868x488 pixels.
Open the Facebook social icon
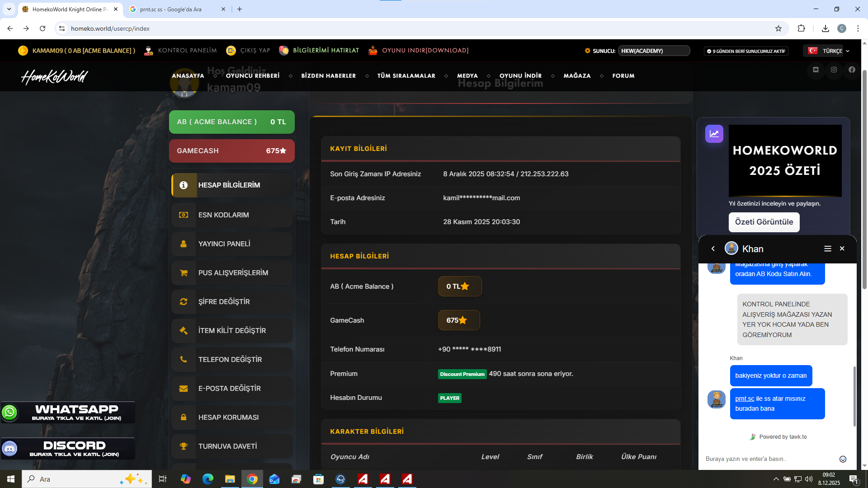[852, 70]
